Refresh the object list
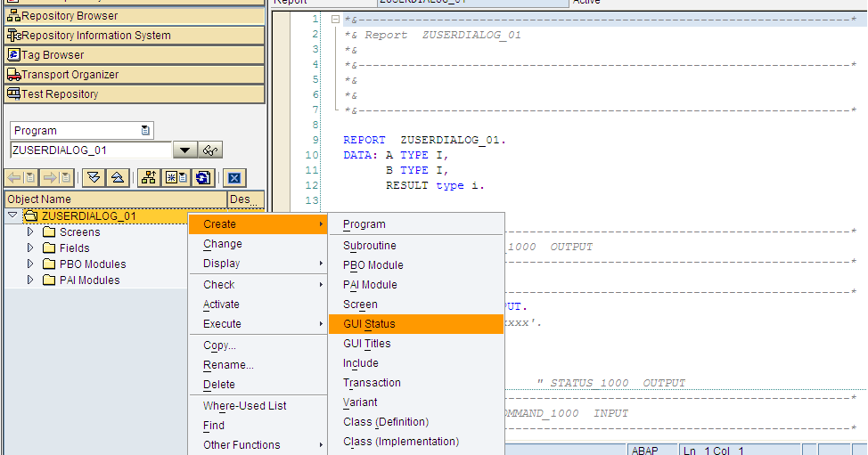868x455 pixels. point(202,177)
